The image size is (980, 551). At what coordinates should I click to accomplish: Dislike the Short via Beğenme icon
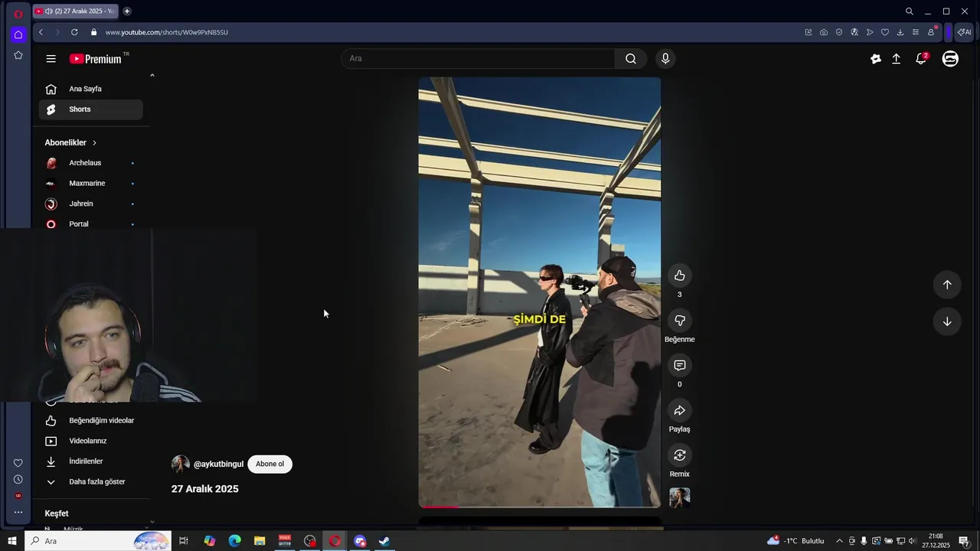(679, 321)
